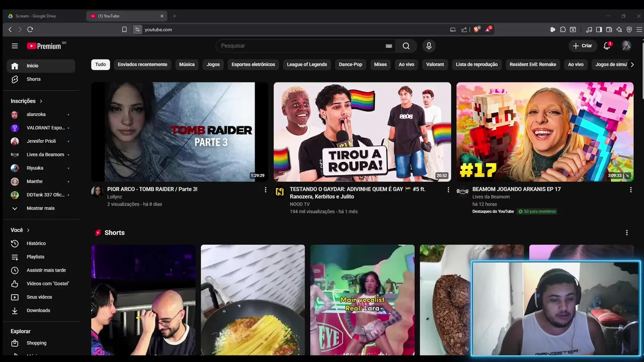The height and width of the screenshot is (362, 644).
Task: Open Brave Wallet icon
Action: 609,30
